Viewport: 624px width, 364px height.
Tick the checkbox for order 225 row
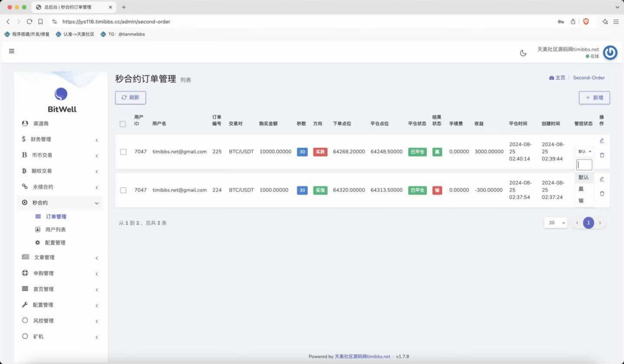(123, 152)
